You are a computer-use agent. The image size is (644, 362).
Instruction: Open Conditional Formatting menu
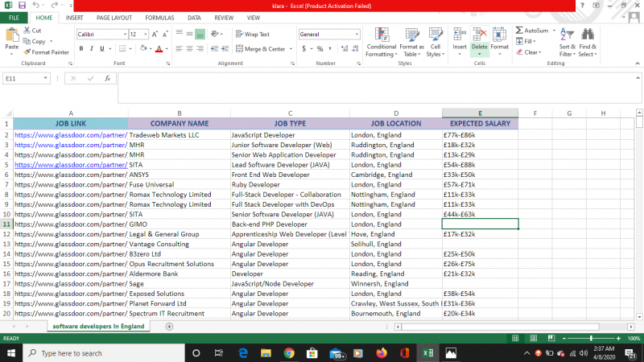tap(381, 43)
